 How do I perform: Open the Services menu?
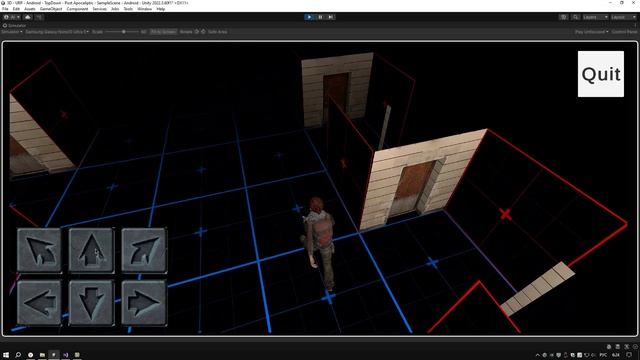[100, 9]
